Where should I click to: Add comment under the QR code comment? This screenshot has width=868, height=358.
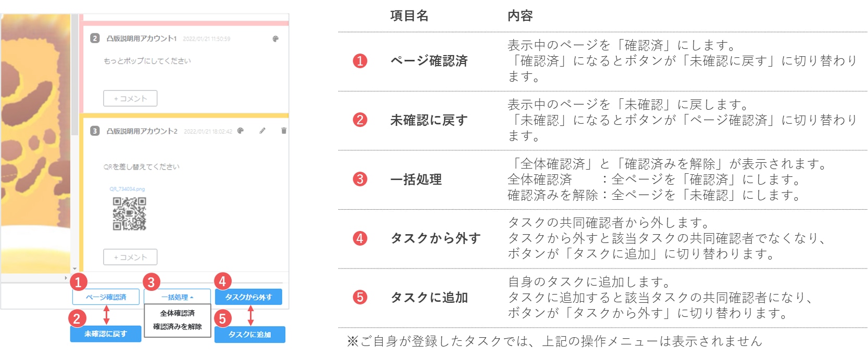click(130, 257)
